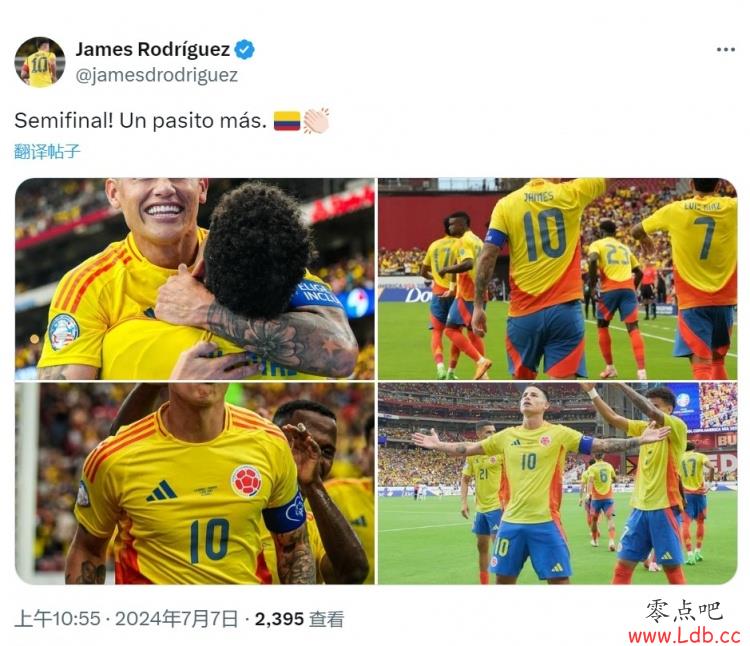Open the three-dot more options menu
The height and width of the screenshot is (646, 750).
(726, 50)
